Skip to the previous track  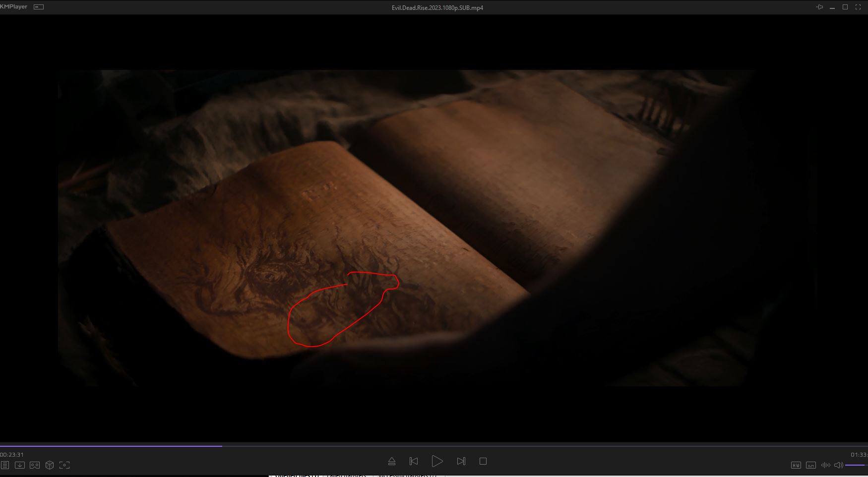[x=414, y=461]
